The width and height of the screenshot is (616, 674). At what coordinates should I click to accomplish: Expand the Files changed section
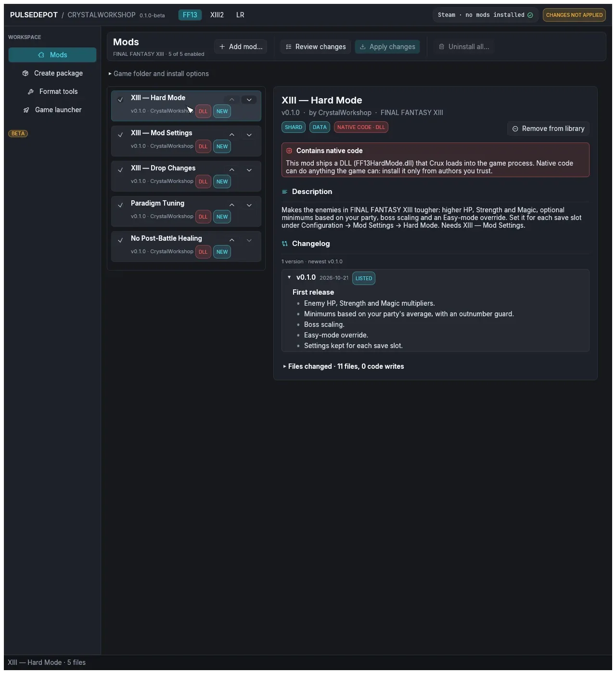click(344, 366)
